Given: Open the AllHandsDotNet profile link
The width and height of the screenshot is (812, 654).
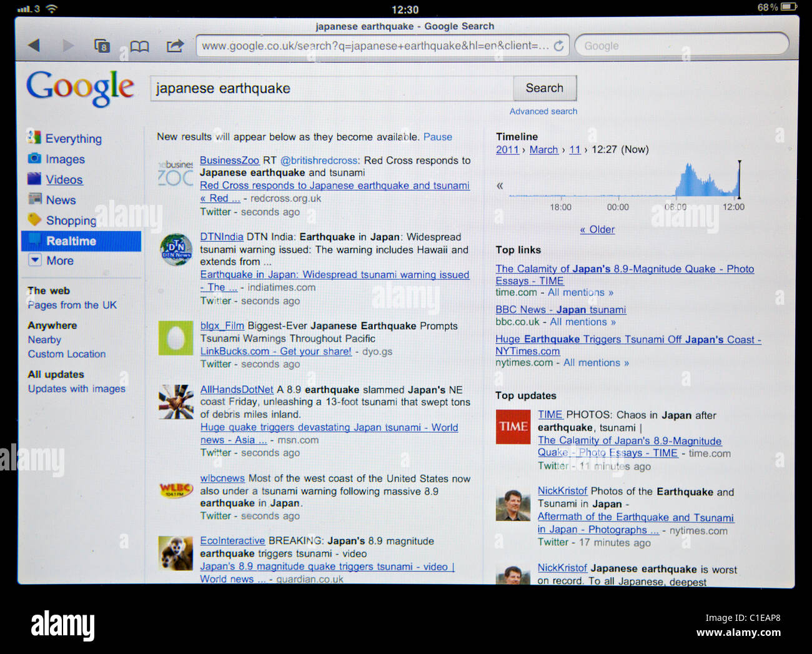Looking at the screenshot, I should pyautogui.click(x=237, y=389).
